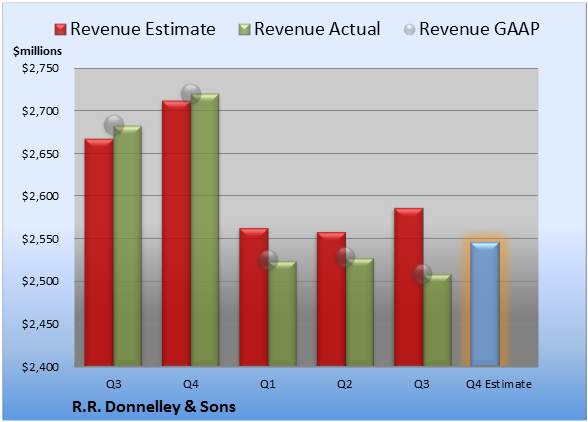Click the $2,450 axis value
This screenshot has width=588, height=422.
click(x=40, y=324)
